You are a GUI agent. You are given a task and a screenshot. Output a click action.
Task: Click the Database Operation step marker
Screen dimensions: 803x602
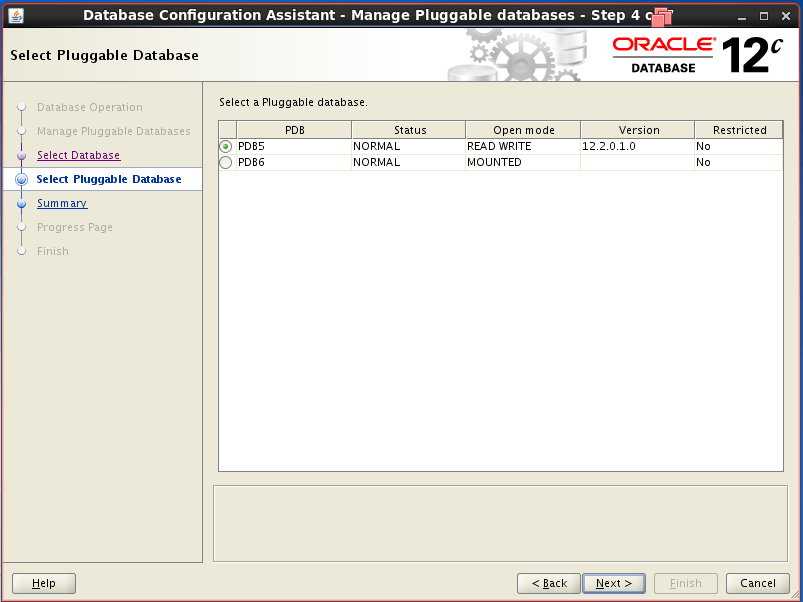pyautogui.click(x=21, y=107)
